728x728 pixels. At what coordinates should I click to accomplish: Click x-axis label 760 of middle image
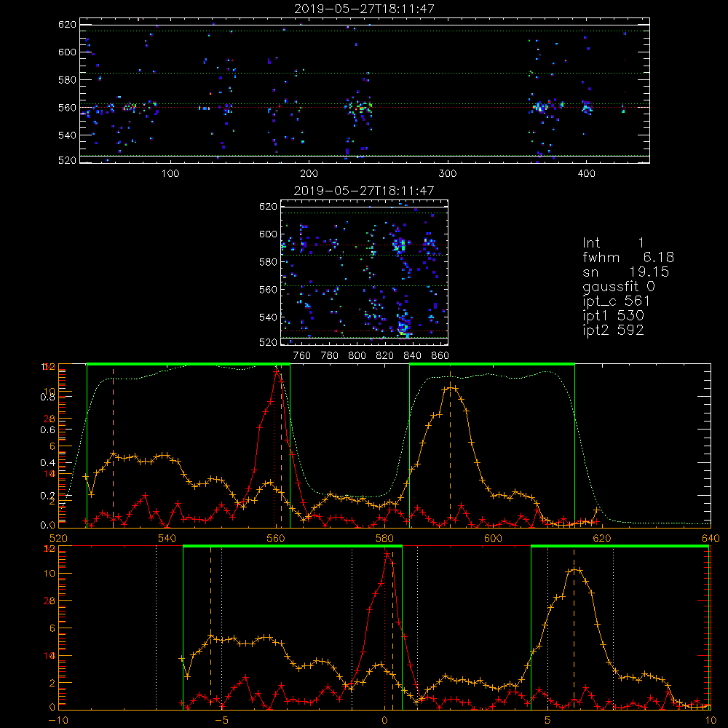pyautogui.click(x=302, y=356)
